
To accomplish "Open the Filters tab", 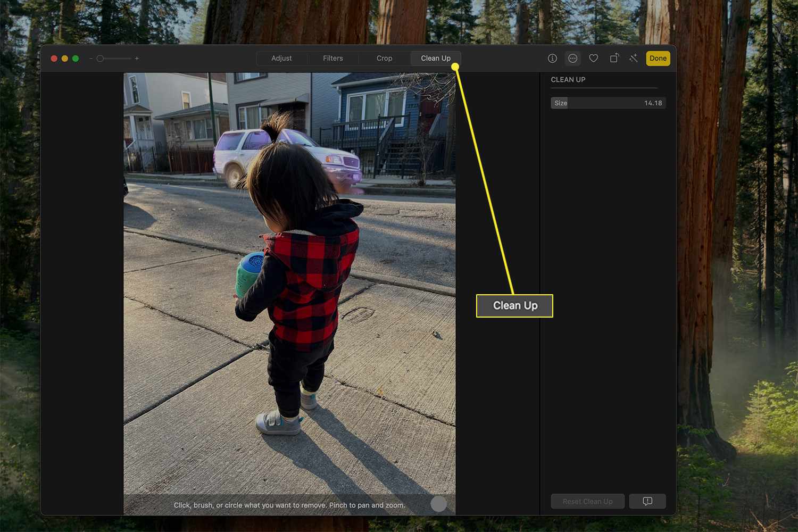I will 332,59.
